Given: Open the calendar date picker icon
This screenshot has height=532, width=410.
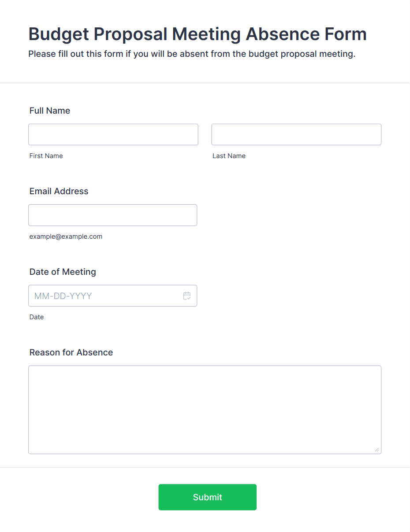Looking at the screenshot, I should coord(187,296).
